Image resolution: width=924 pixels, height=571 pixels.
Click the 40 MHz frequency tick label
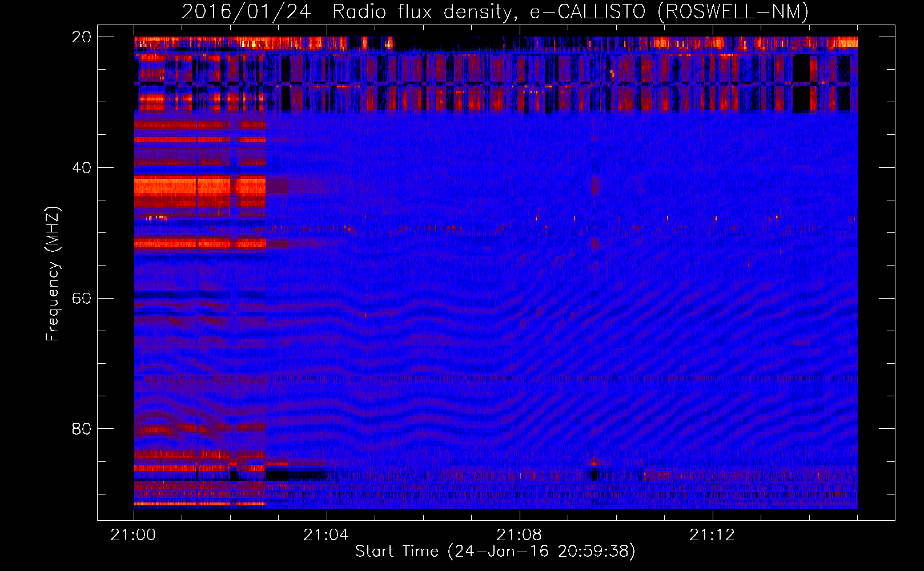[82, 168]
